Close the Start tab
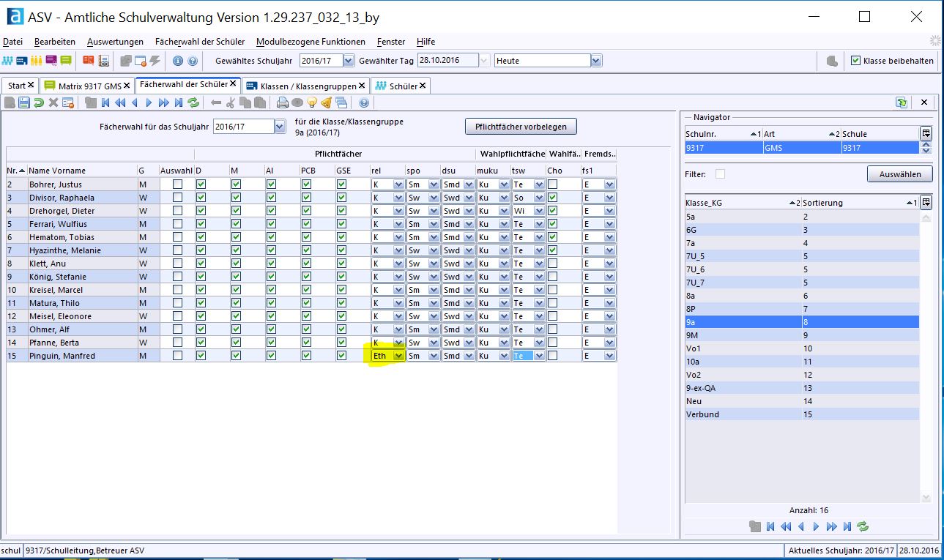 coord(31,86)
